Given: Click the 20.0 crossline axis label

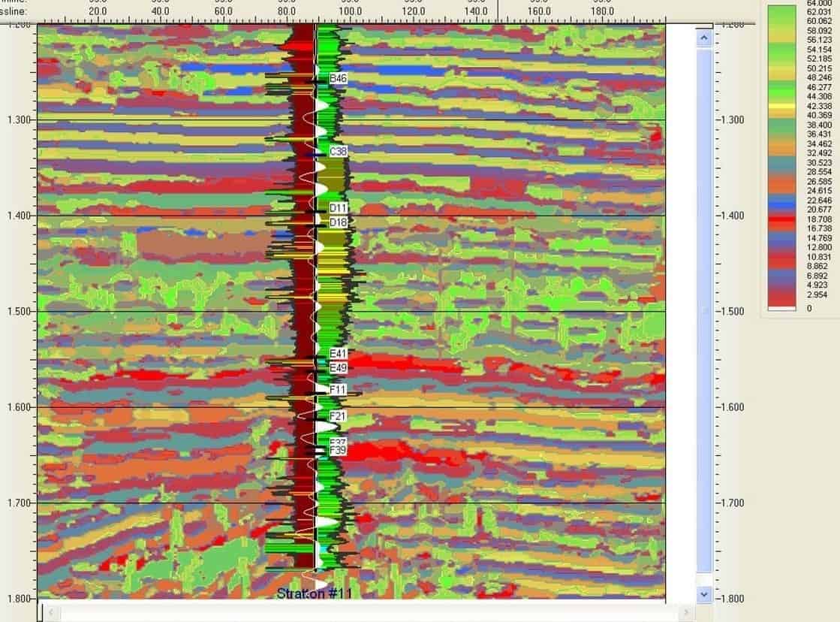Looking at the screenshot, I should (x=98, y=11).
